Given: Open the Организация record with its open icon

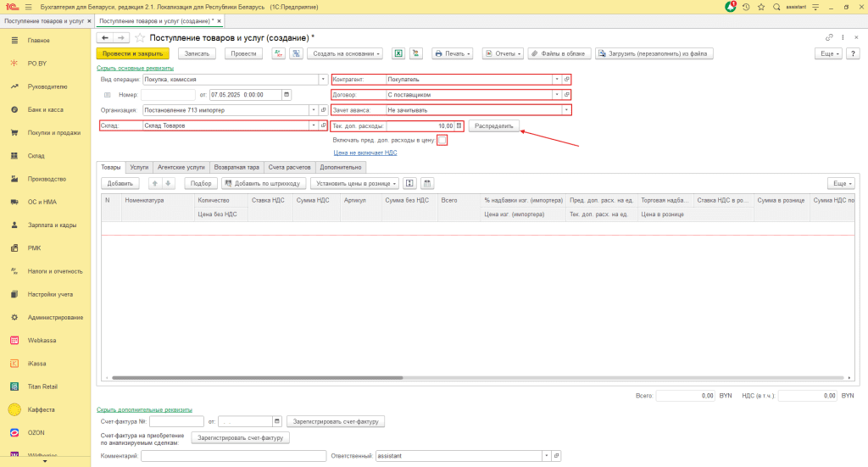Looking at the screenshot, I should [x=323, y=110].
